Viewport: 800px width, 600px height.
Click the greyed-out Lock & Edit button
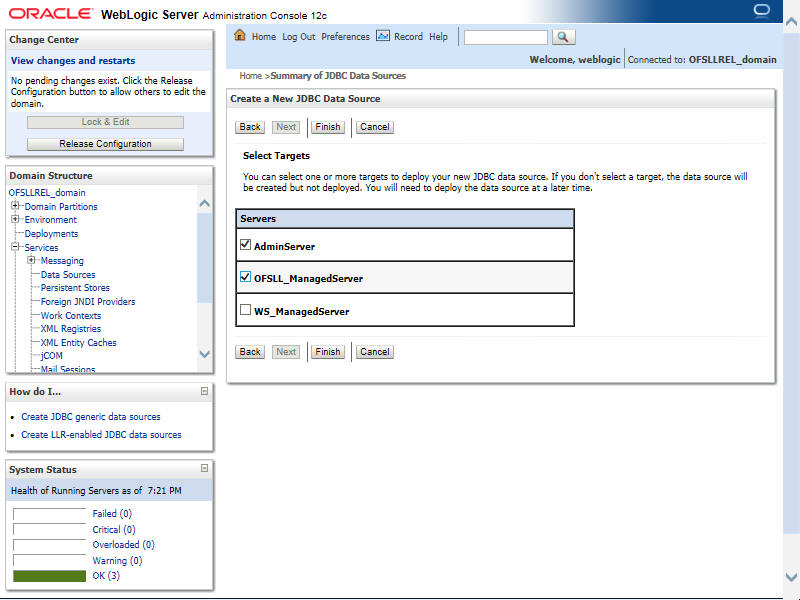pos(105,122)
